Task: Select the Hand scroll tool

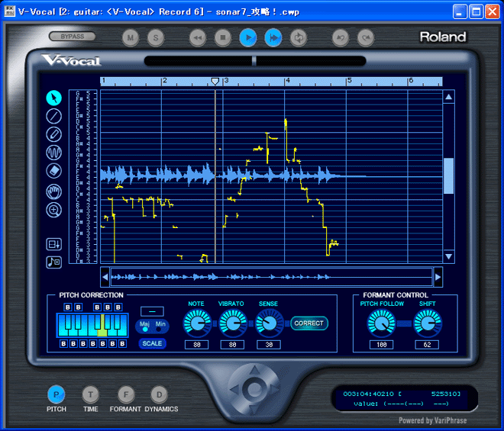Action: [53, 192]
